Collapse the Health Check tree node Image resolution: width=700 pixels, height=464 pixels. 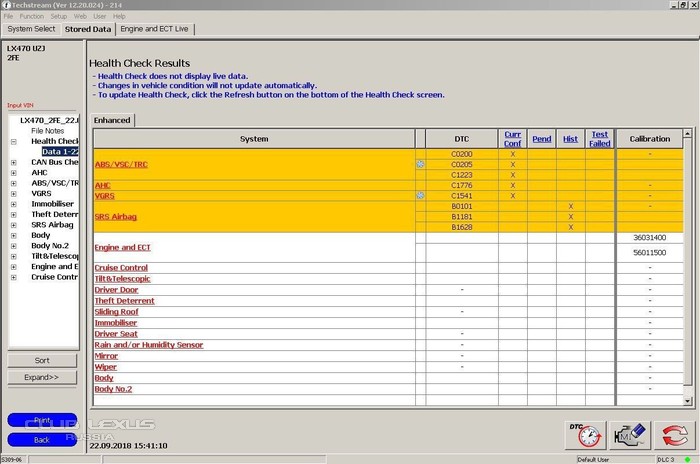13,142
